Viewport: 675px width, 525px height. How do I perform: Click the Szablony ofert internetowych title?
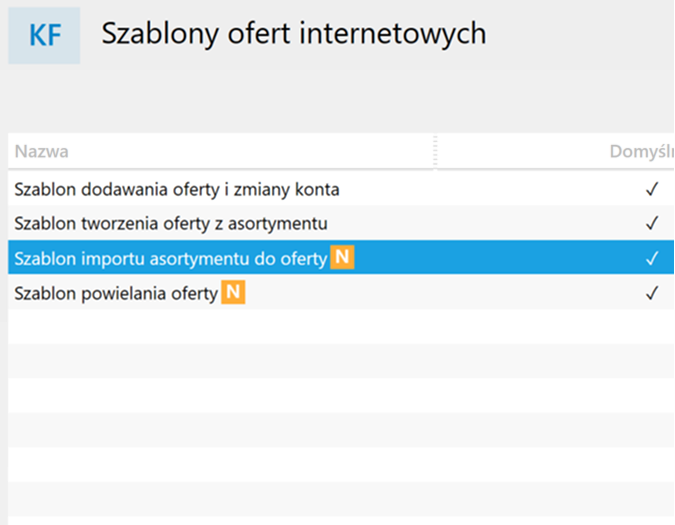(x=294, y=33)
